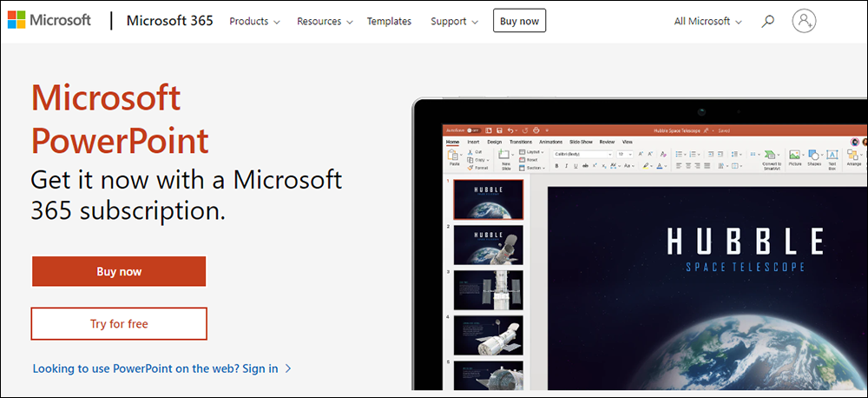This screenshot has height=398, width=868.
Task: Open the Templates menu item
Action: [x=389, y=21]
